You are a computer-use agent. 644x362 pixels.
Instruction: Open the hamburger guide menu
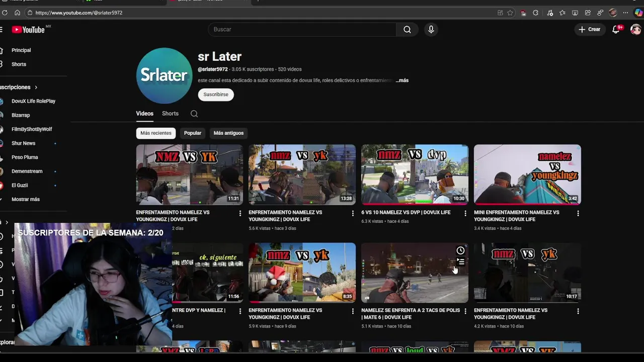pos(1,30)
